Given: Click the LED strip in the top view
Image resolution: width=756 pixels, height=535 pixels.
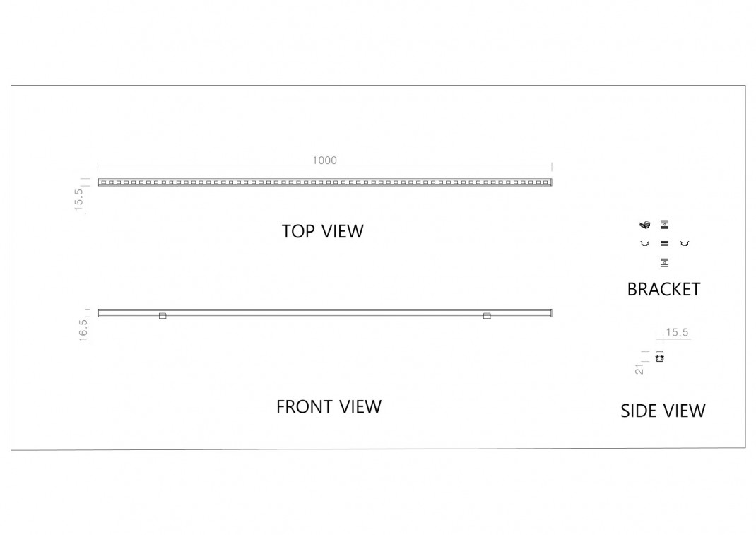Looking at the screenshot, I should 325,182.
